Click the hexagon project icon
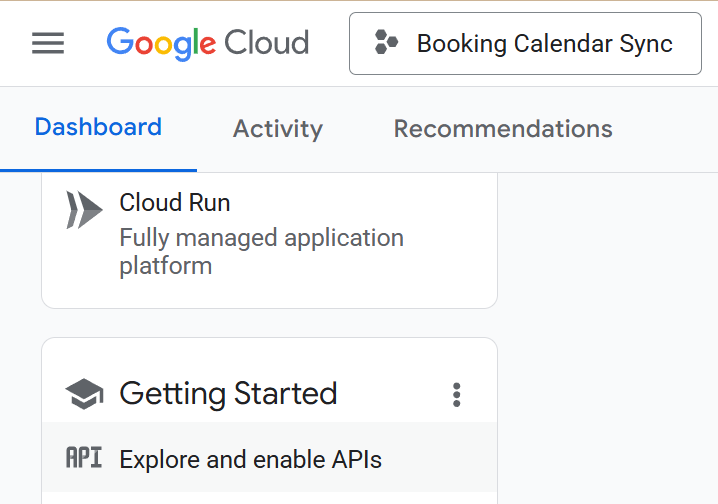718x504 pixels. [386, 43]
